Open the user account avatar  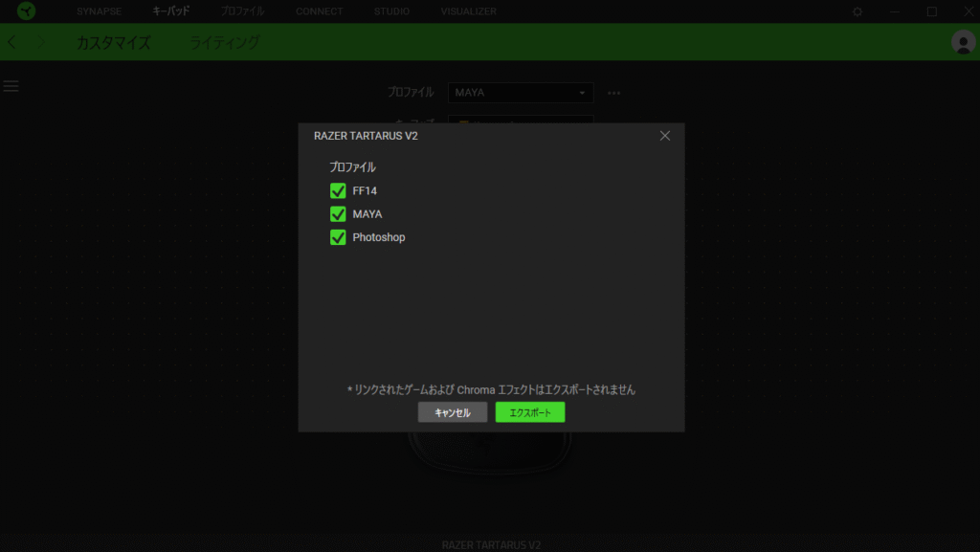click(963, 42)
